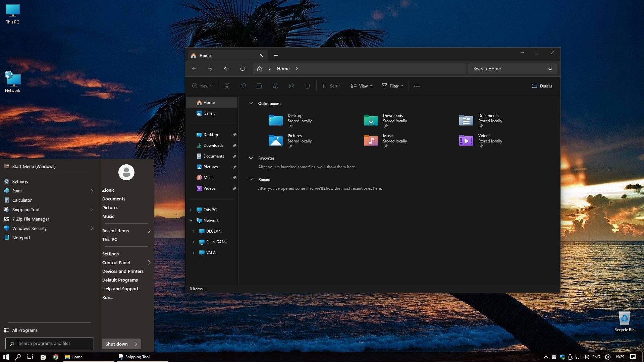Open the View dropdown in the toolbar
Viewport: 644px width, 362px height.
[x=361, y=86]
